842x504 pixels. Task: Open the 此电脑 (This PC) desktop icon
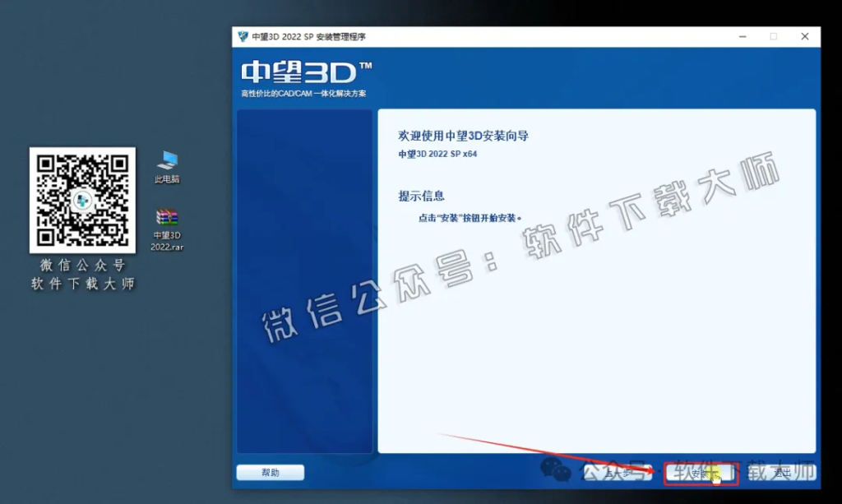click(x=165, y=162)
